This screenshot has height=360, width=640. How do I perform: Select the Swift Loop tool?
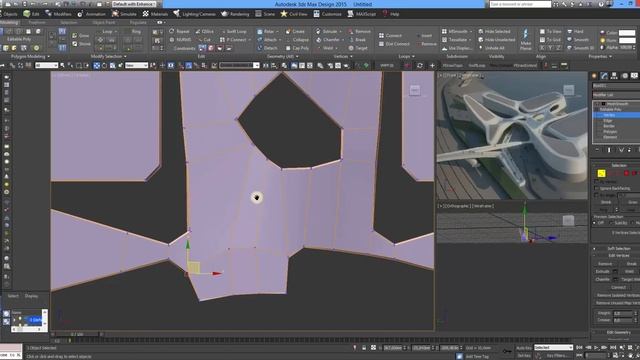pyautogui.click(x=233, y=31)
